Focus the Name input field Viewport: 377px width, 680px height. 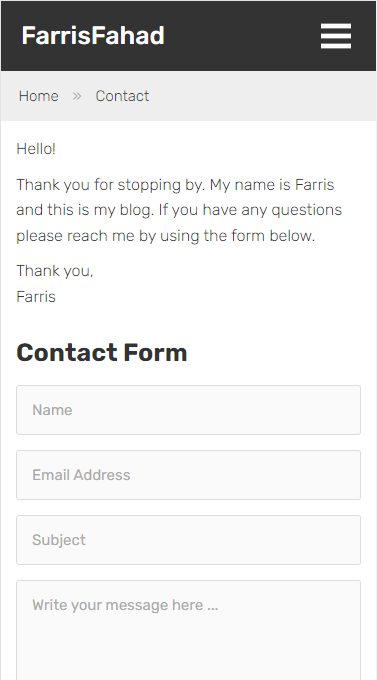point(188,410)
